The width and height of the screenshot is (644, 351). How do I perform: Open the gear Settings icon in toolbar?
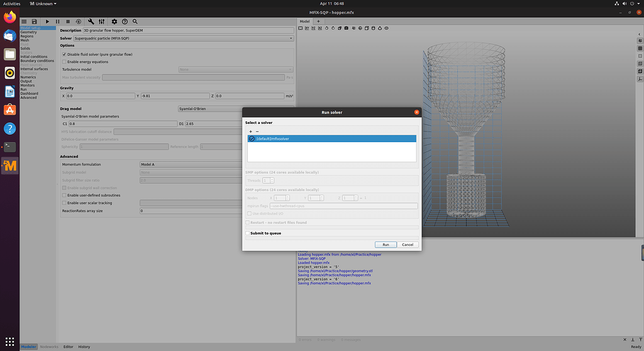click(x=114, y=21)
